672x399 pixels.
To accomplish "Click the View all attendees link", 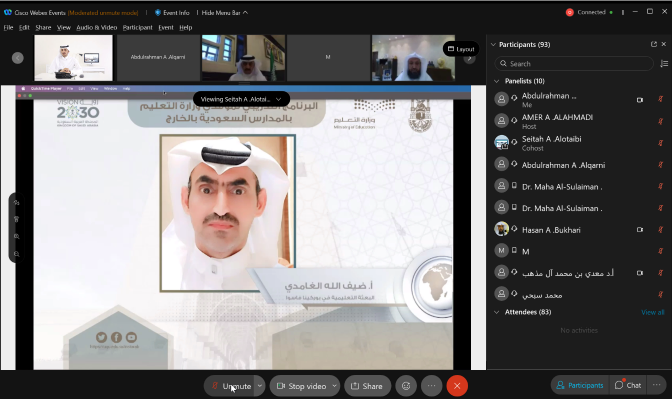I will tap(653, 312).
